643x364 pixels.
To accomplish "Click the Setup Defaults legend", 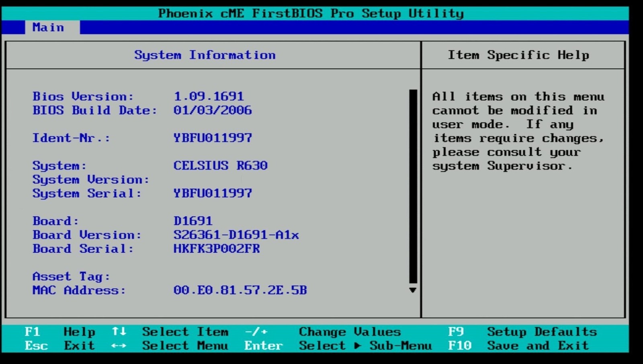I will pos(542,332).
